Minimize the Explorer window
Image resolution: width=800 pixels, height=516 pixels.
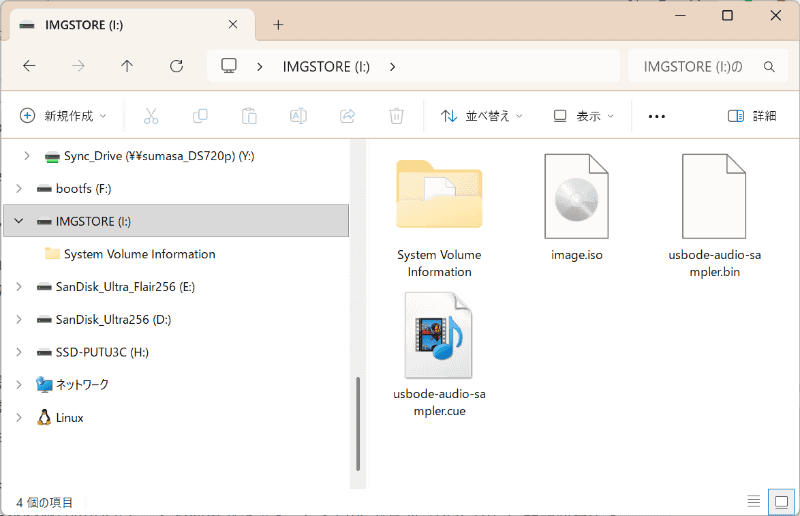pyautogui.click(x=680, y=16)
